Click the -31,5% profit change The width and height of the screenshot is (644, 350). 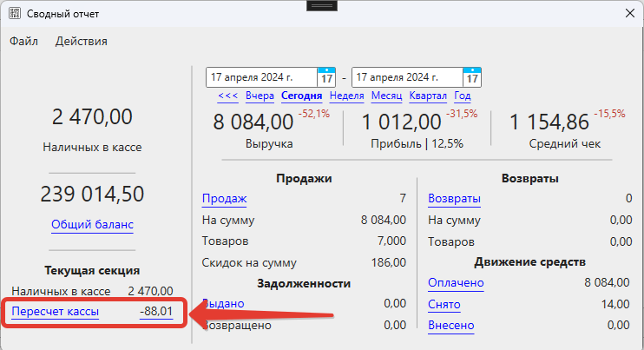pos(462,114)
